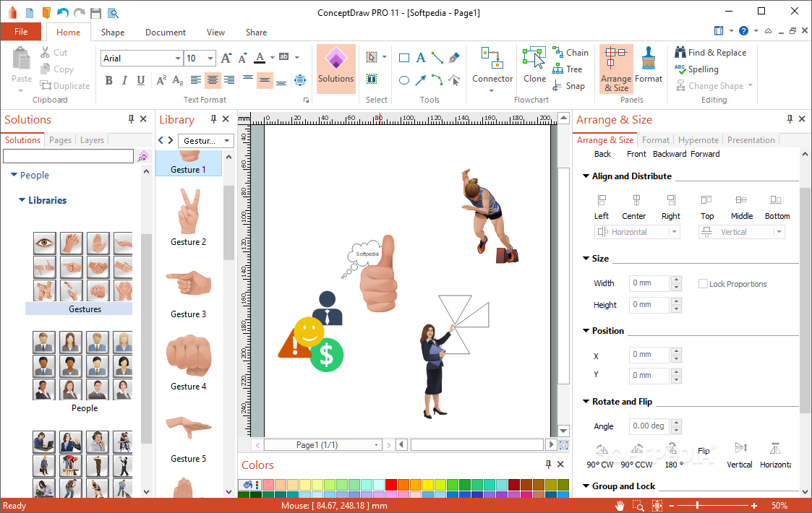Pin the Arrange & Size panel
Viewport: 812px width, 513px height.
pyautogui.click(x=790, y=119)
